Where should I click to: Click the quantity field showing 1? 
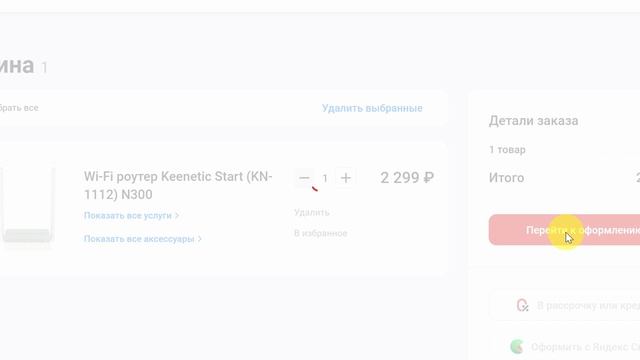coord(325,178)
